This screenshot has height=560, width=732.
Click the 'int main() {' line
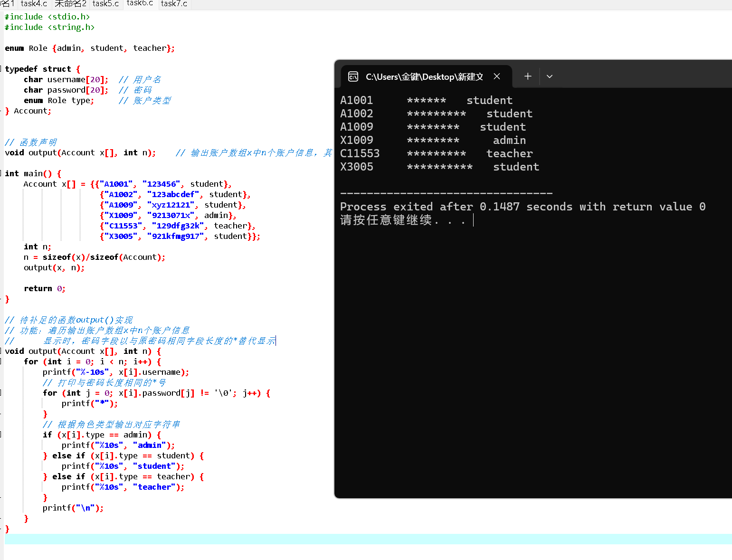[x=33, y=173]
